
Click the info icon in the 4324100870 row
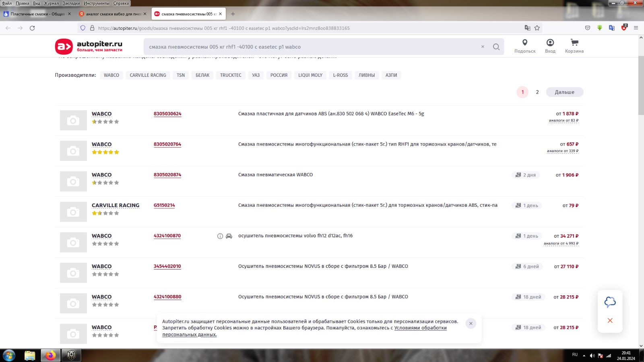point(220,236)
